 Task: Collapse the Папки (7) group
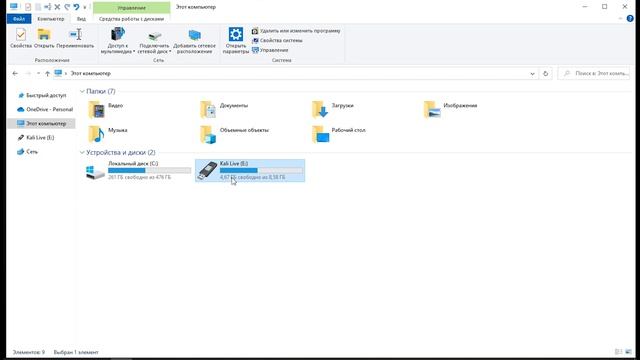(82, 91)
